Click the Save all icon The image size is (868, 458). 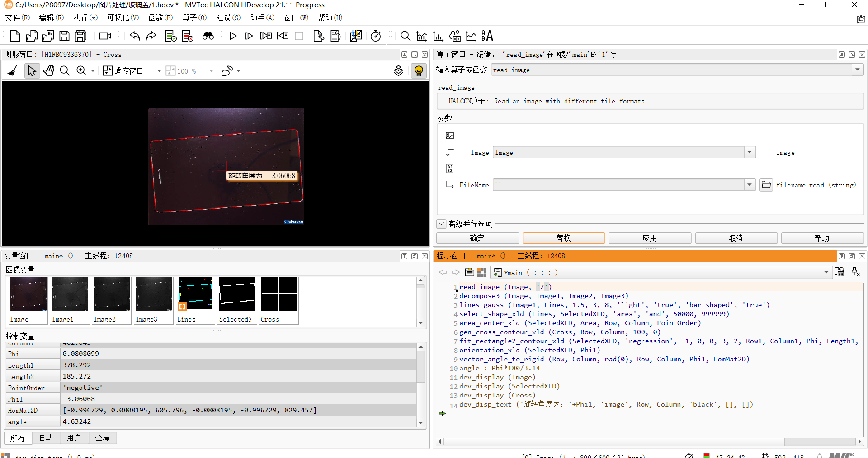coord(81,36)
